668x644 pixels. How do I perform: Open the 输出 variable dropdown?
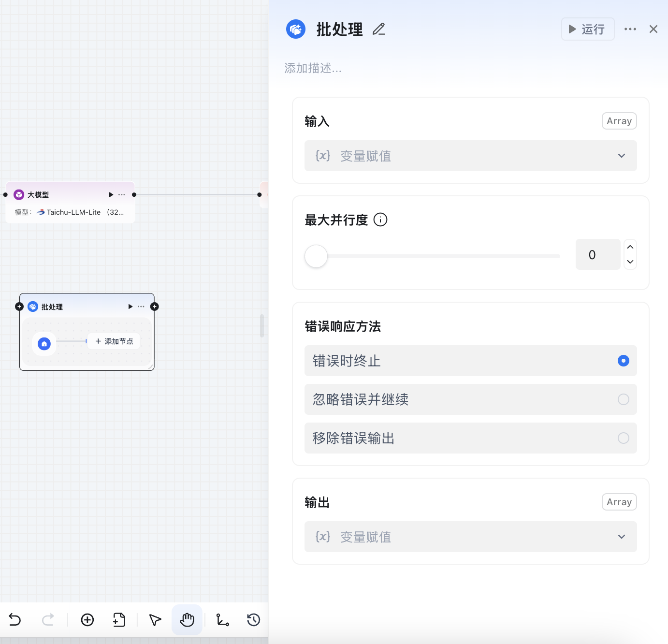(x=470, y=537)
